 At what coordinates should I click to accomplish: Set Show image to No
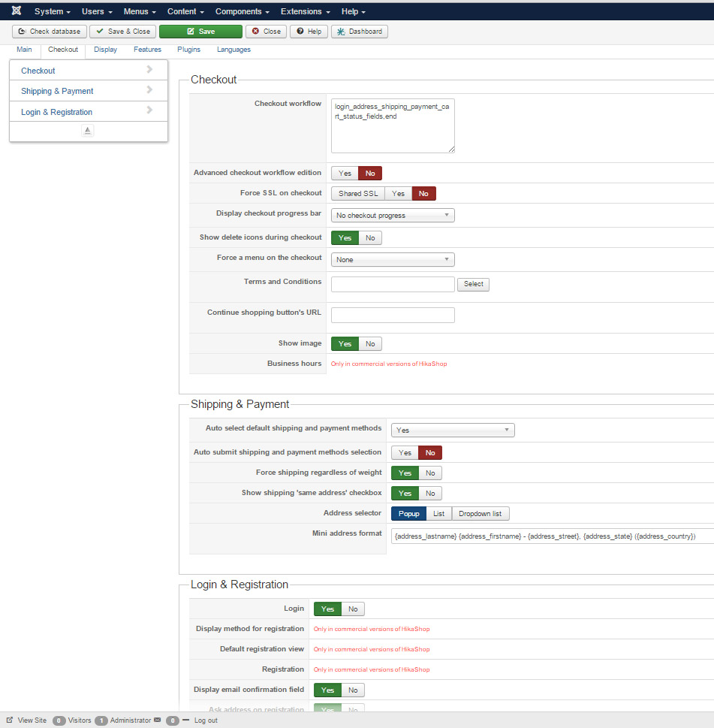(370, 343)
